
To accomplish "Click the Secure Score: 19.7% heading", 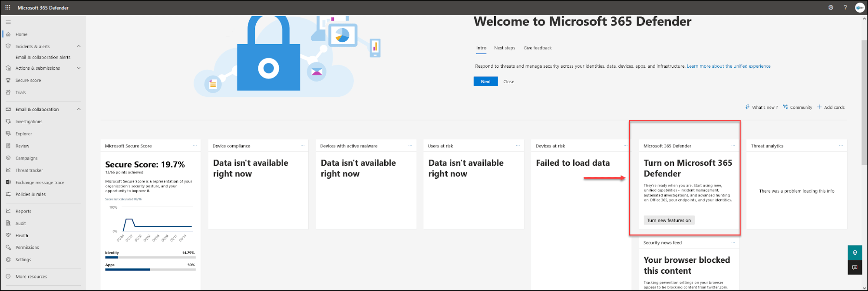I will [145, 165].
